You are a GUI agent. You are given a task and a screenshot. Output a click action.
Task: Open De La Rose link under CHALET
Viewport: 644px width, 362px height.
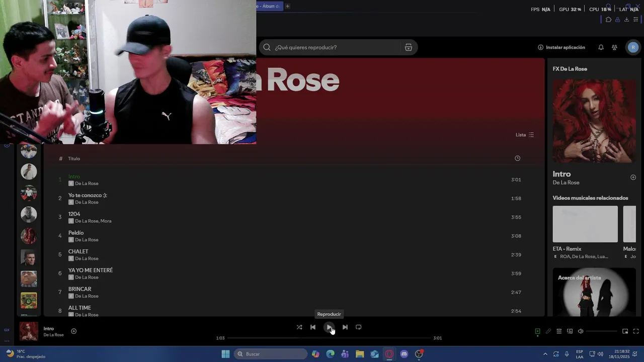point(87,258)
